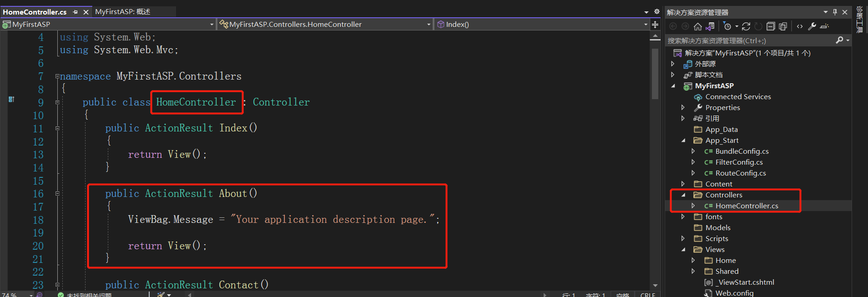
Task: Select the 脚本文档 node
Action: 709,75
